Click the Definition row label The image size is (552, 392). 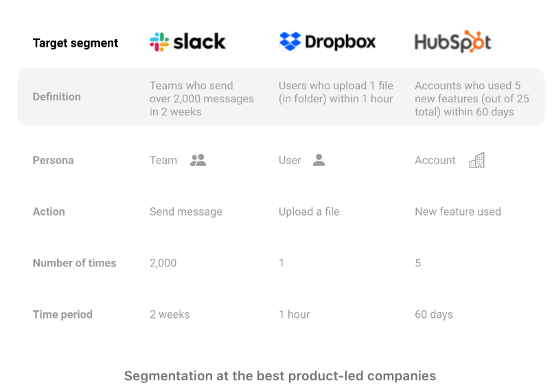click(x=56, y=97)
